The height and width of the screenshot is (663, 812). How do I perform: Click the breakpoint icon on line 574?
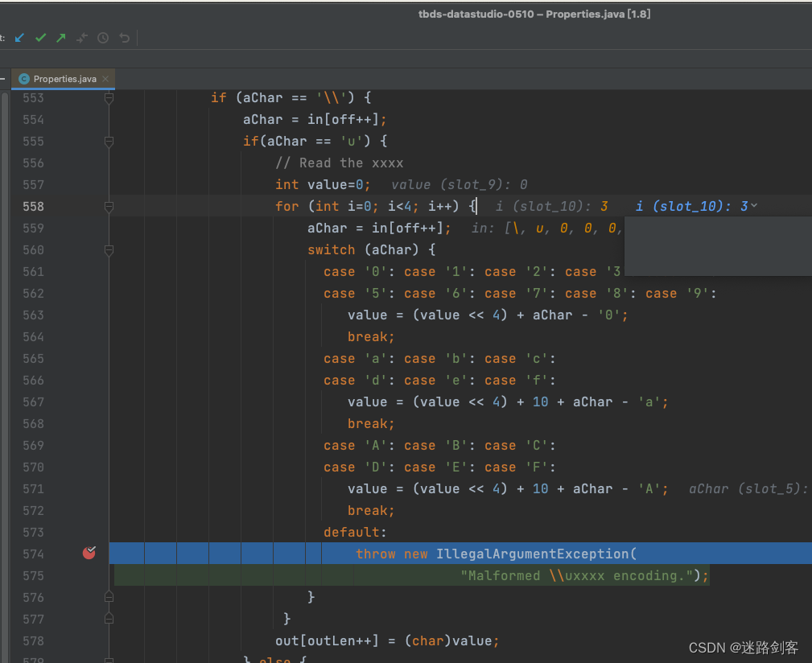89,553
